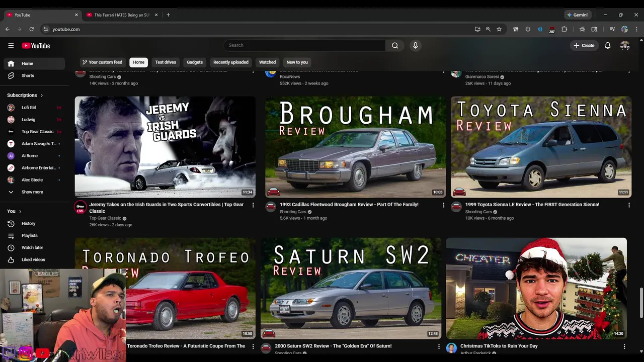Expand the You section chevron
This screenshot has height=362, width=644.
click(x=20, y=211)
